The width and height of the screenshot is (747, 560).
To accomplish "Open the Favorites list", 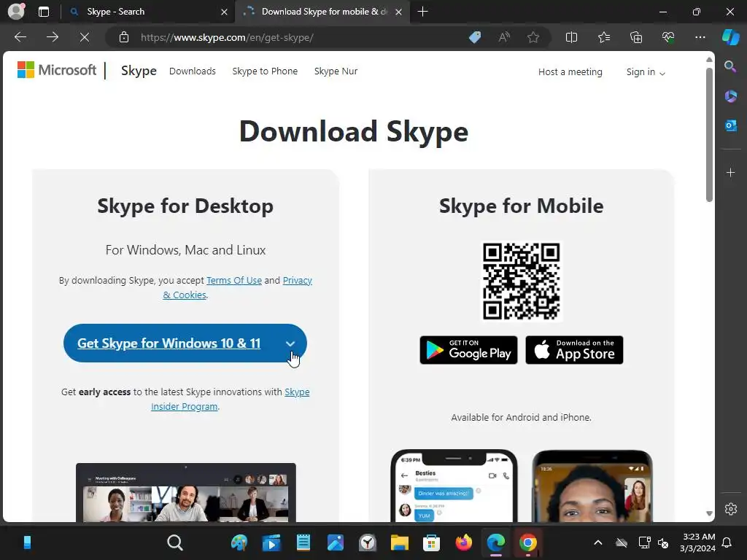I will [x=603, y=37].
